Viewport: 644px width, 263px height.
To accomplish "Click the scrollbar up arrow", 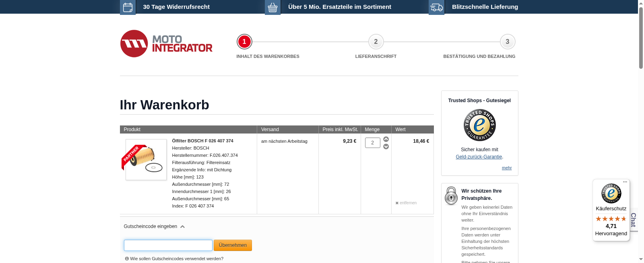I will point(641,3).
